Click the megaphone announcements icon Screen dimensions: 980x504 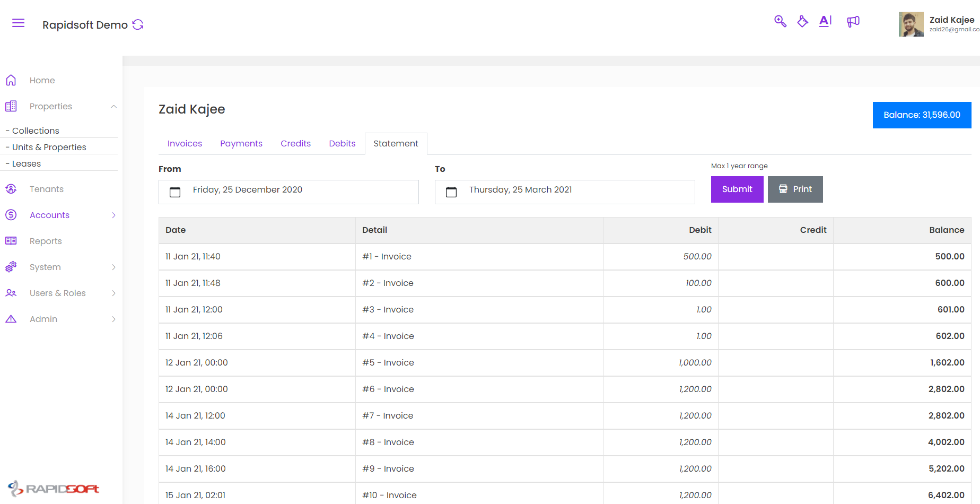853,21
